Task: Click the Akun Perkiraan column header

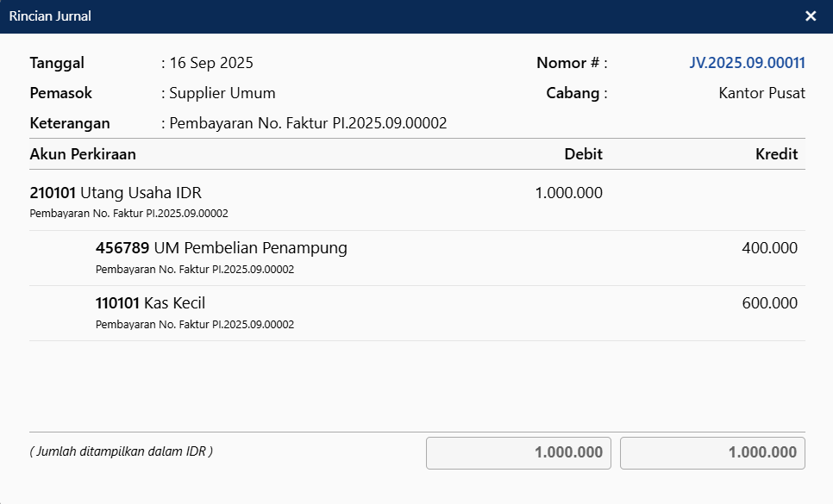Action: 83,154
